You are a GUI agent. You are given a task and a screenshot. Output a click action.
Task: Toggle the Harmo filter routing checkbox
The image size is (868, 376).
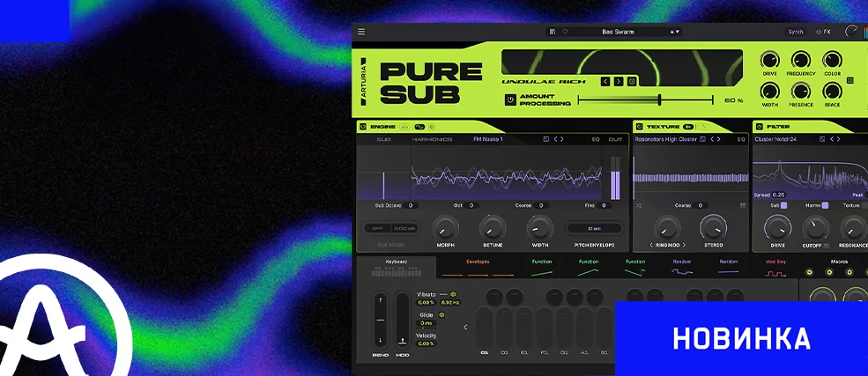tap(825, 205)
